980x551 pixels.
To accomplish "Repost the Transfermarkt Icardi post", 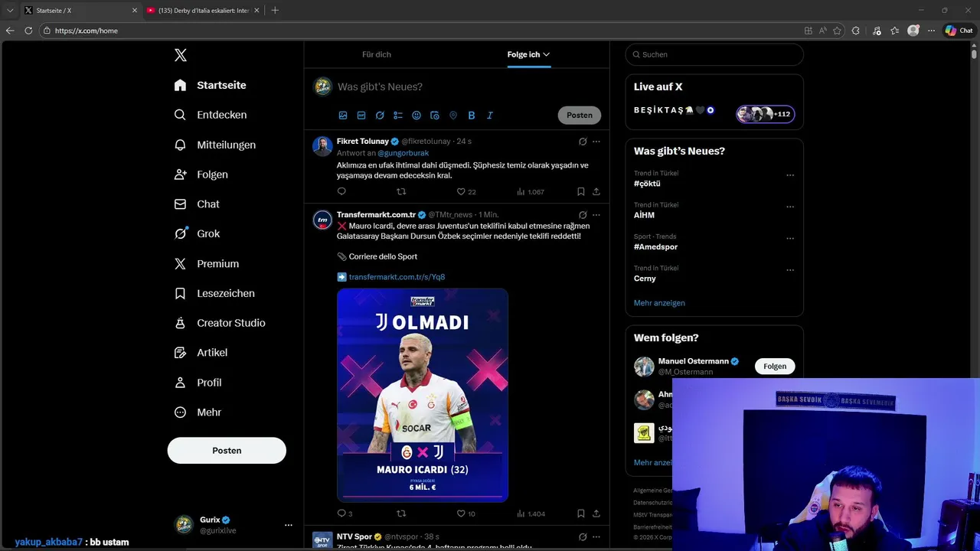I will point(401,514).
